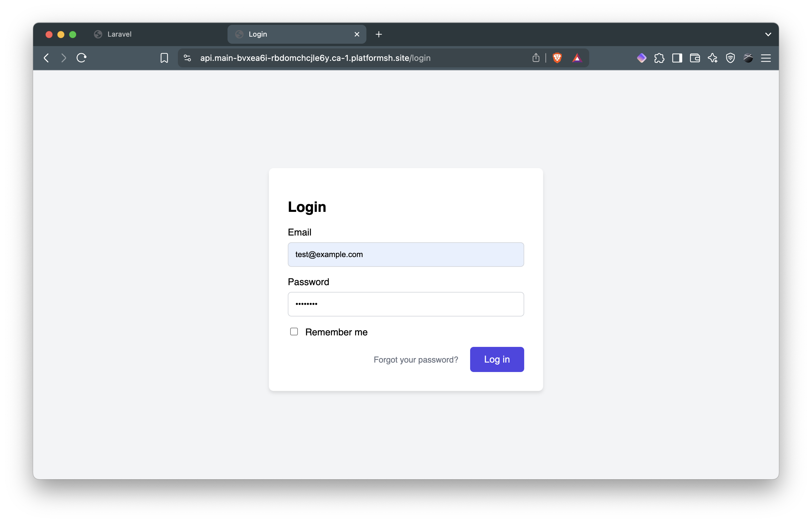Open Leo AI sparkle icon
The image size is (812, 523).
[712, 58]
